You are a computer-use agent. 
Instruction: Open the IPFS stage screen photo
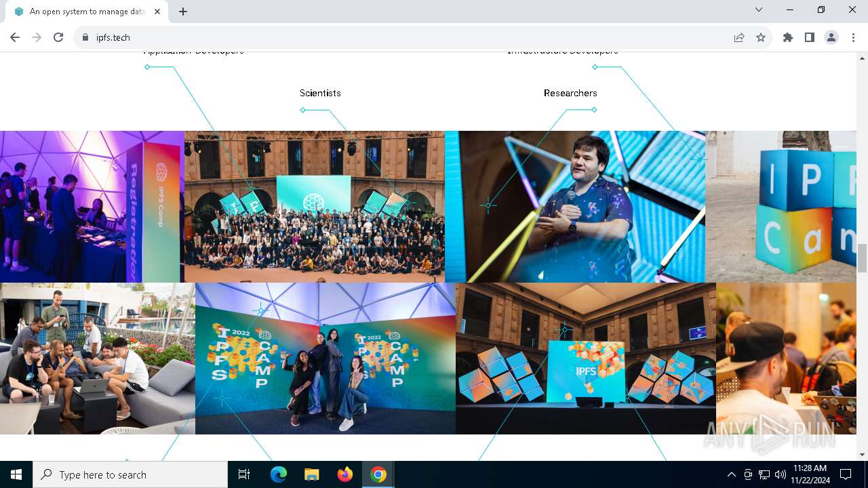586,359
